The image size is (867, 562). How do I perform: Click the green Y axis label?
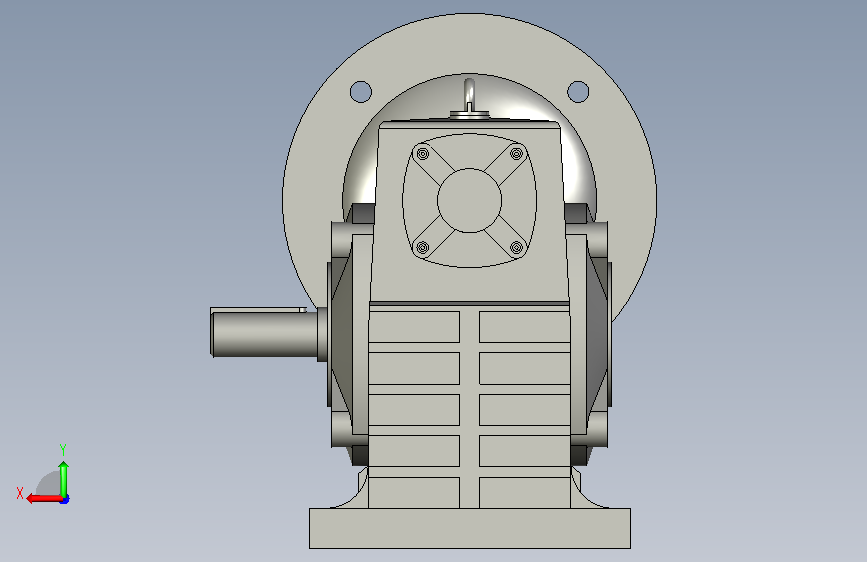(x=63, y=449)
